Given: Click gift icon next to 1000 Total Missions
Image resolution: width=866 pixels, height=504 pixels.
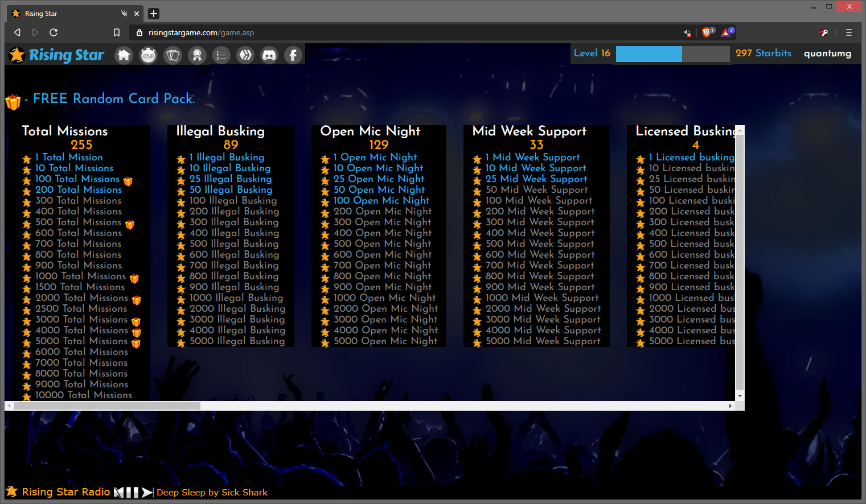Looking at the screenshot, I should (134, 278).
